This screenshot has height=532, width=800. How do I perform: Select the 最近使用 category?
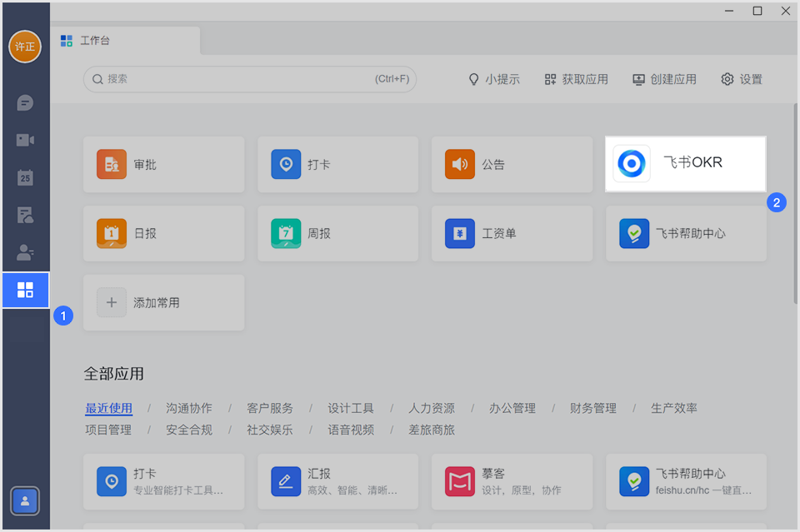(108, 408)
